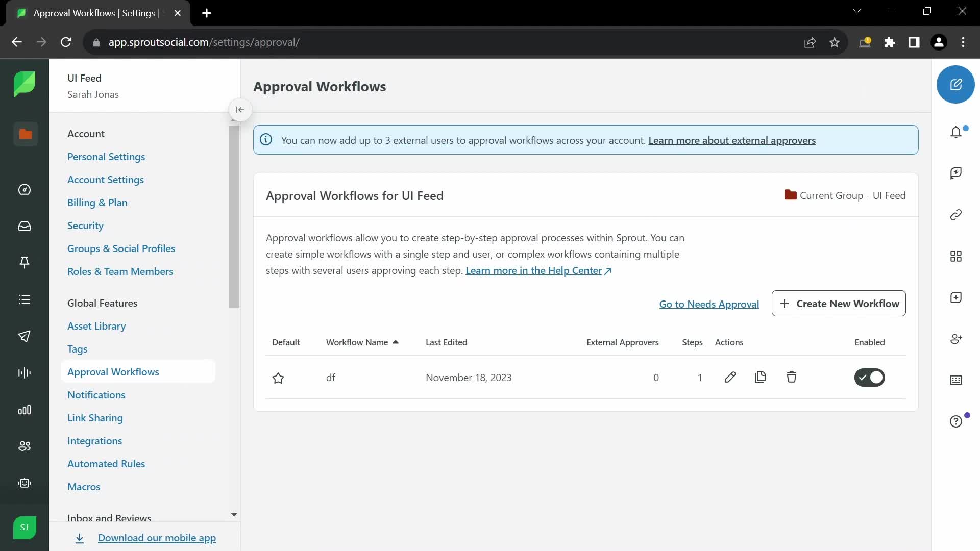Click the compose/edit icon top right
The height and width of the screenshot is (551, 980).
pyautogui.click(x=956, y=84)
